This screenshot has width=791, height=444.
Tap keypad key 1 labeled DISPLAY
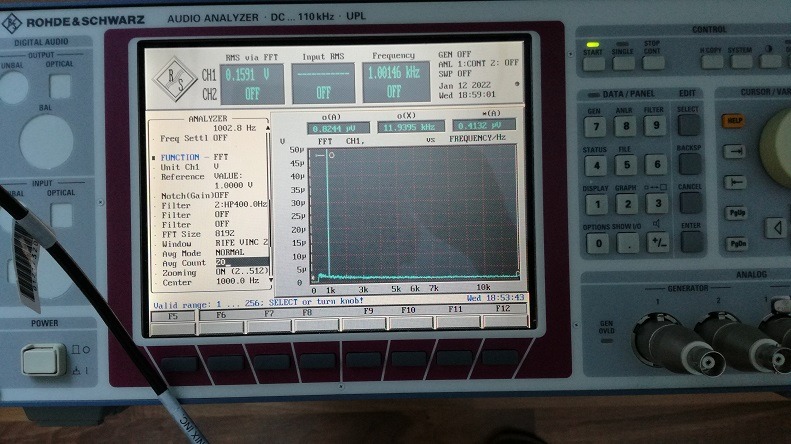[x=597, y=204]
